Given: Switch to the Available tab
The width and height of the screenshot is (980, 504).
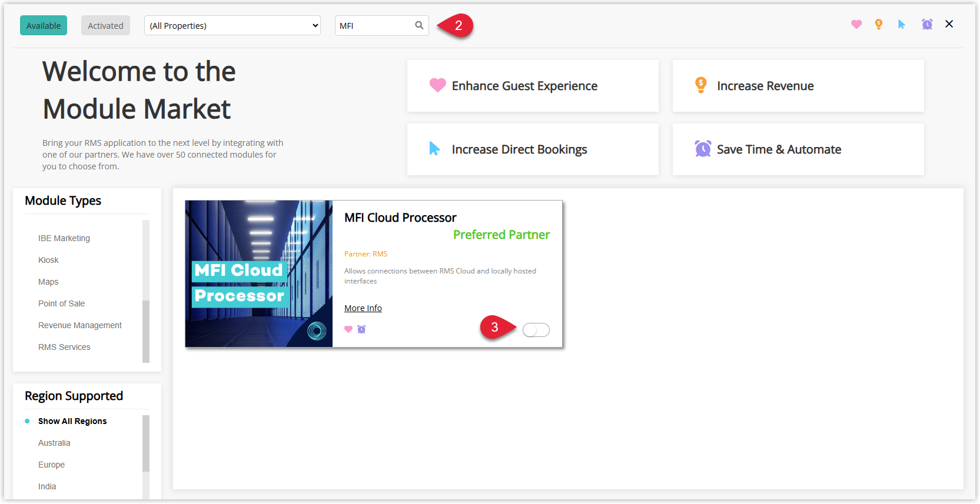Looking at the screenshot, I should pos(44,25).
